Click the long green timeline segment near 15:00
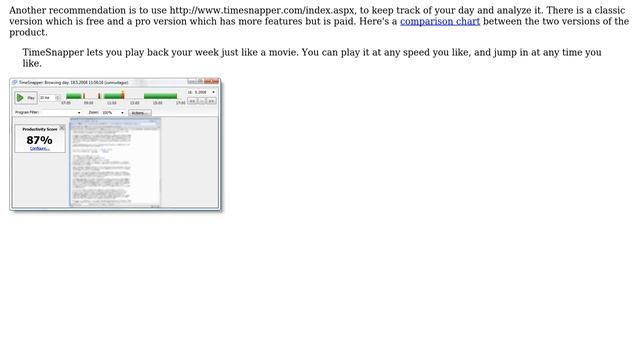Image resolution: width=640 pixels, height=360 pixels. pyautogui.click(x=160, y=96)
